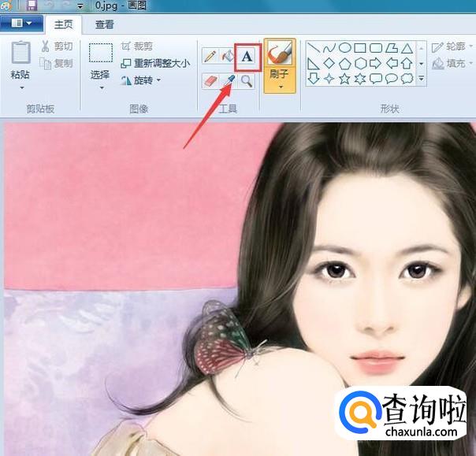
Task: Pick the Diamond shape
Action: click(x=329, y=64)
